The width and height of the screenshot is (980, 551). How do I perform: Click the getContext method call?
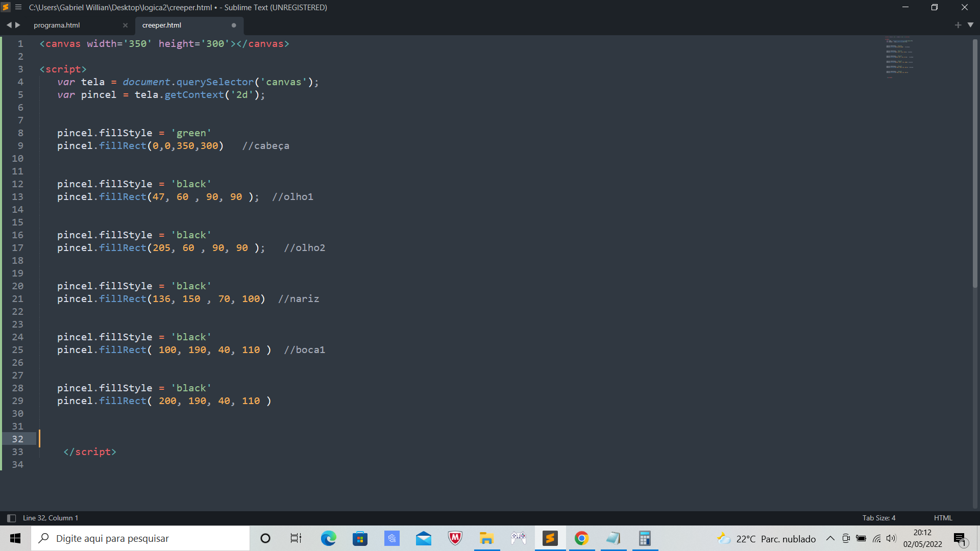tap(194, 94)
